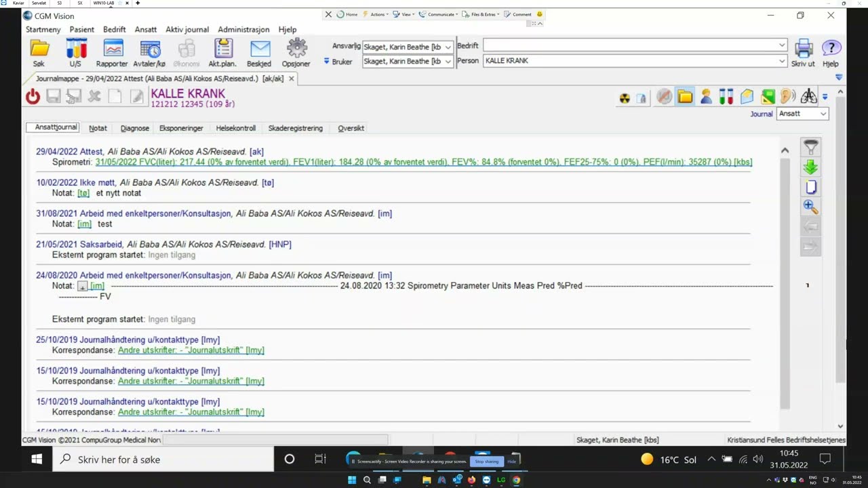Open the notification center icon
Image resolution: width=868 pixels, height=488 pixels.
[x=825, y=459]
